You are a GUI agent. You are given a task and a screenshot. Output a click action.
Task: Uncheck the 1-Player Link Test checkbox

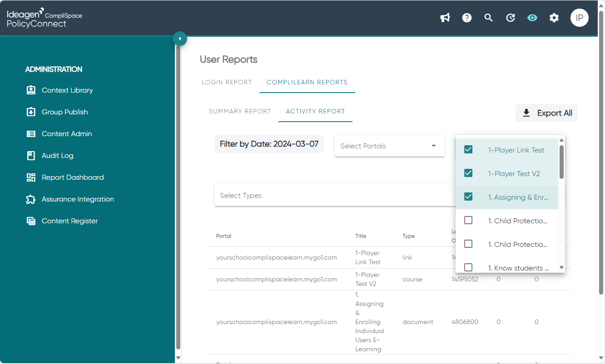click(x=468, y=149)
